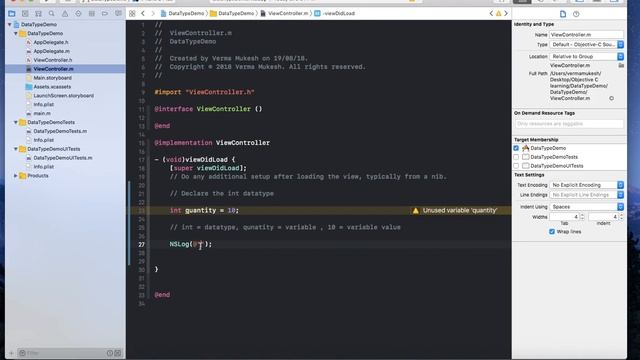Reveal full path in Finder arrow
Viewport: 640px width, 360px height.
(611, 98)
